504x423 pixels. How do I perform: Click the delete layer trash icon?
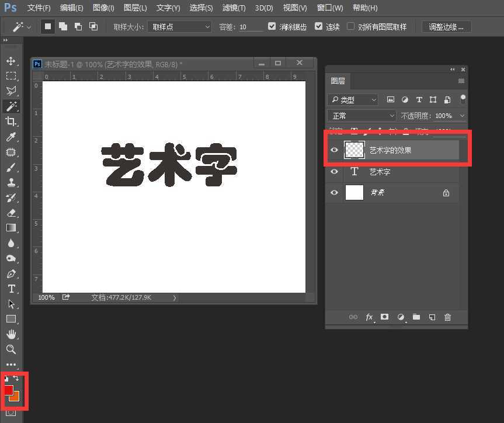coord(447,317)
